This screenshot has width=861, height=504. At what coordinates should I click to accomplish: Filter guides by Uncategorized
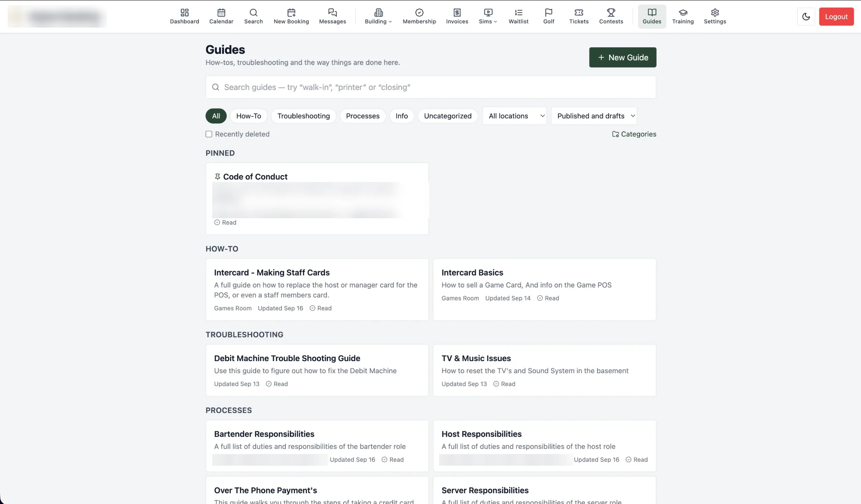pos(448,116)
